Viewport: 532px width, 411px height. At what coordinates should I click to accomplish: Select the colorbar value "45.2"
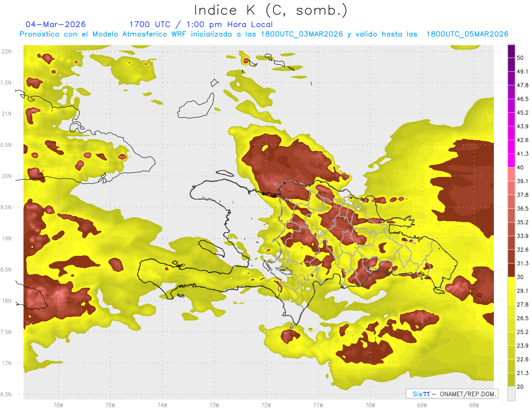point(523,113)
